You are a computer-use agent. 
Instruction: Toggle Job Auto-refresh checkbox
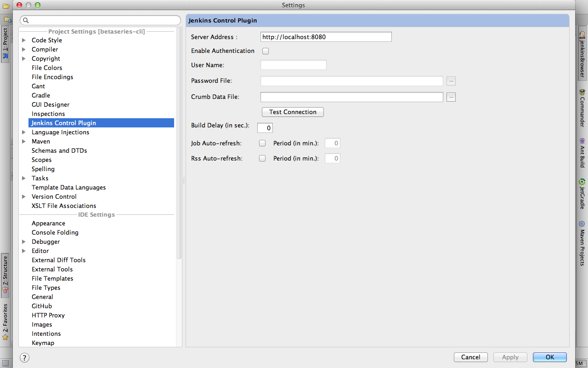pos(262,143)
